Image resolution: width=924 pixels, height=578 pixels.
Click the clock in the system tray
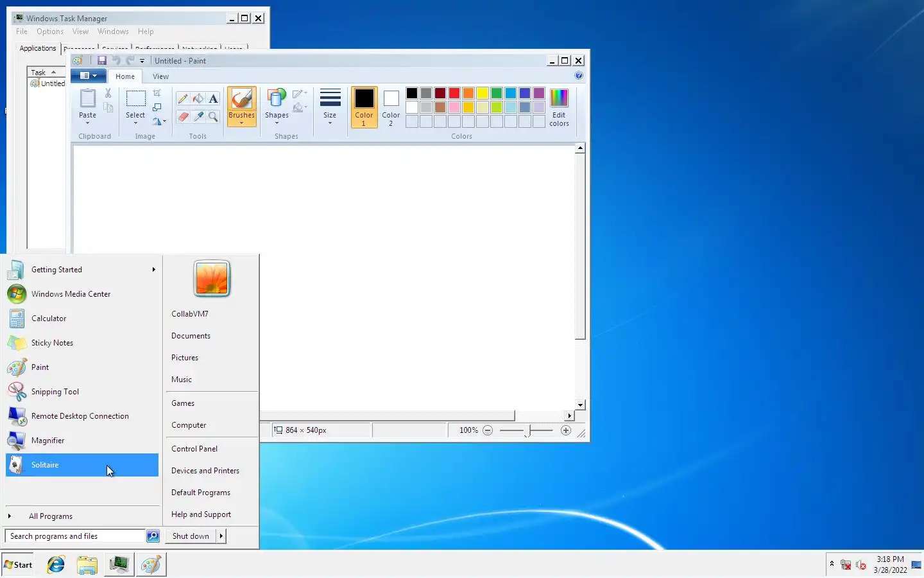click(x=890, y=565)
